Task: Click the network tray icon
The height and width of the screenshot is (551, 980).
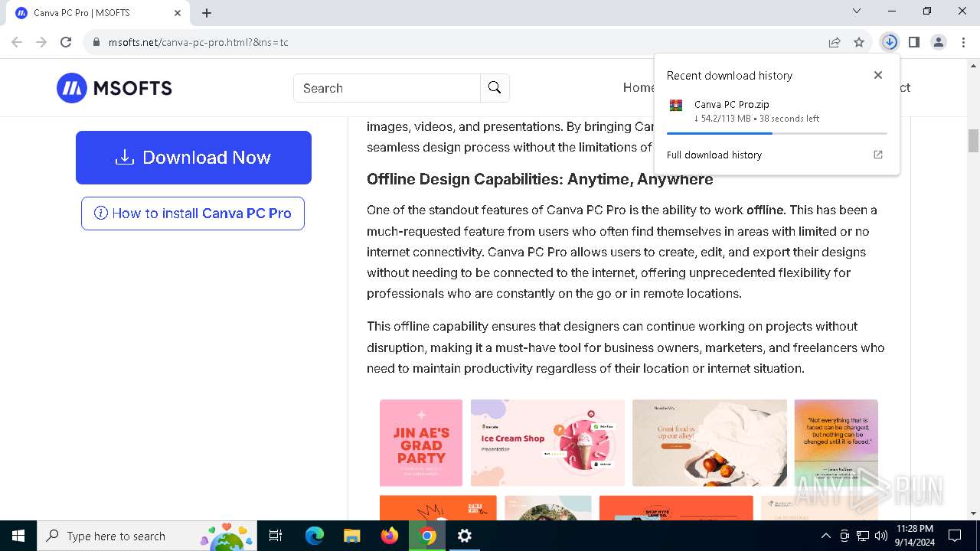Action: pos(863,536)
